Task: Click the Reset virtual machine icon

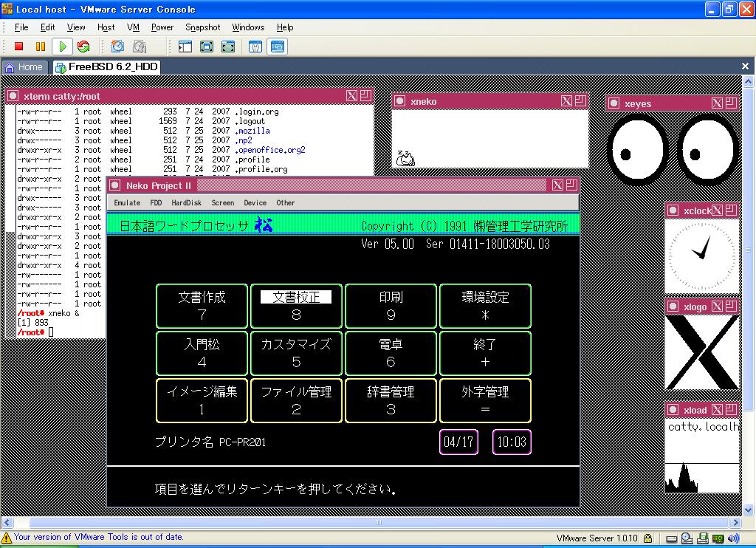Action: pos(83,47)
